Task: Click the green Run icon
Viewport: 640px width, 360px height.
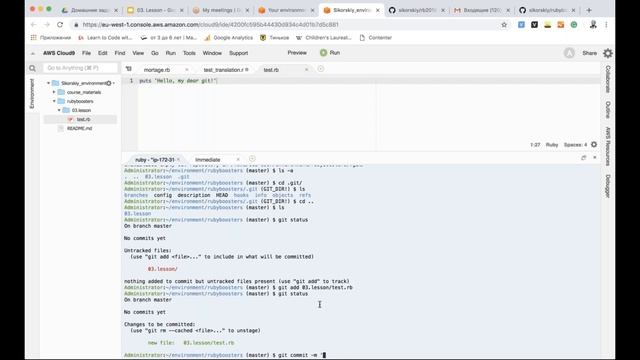Action: pos(323,53)
